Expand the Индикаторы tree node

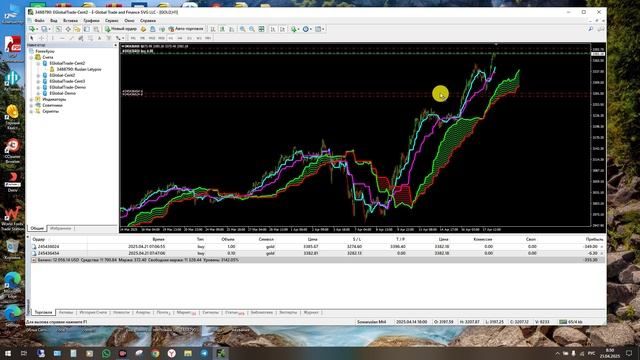pos(31,99)
